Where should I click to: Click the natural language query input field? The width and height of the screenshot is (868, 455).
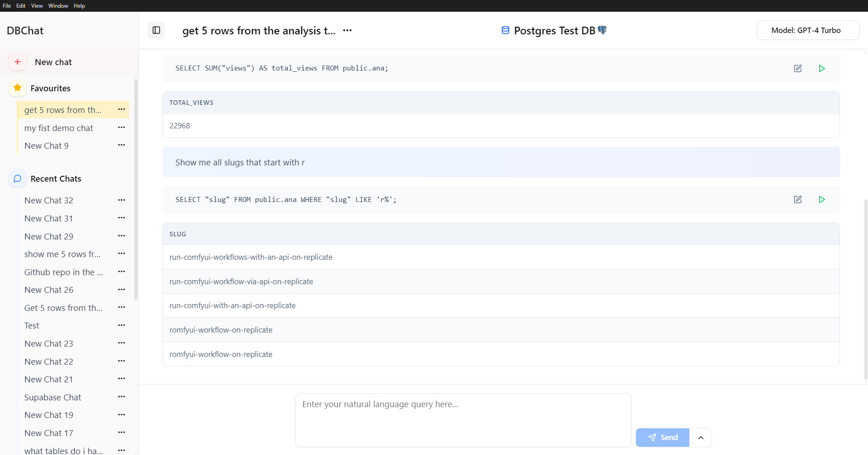point(463,420)
